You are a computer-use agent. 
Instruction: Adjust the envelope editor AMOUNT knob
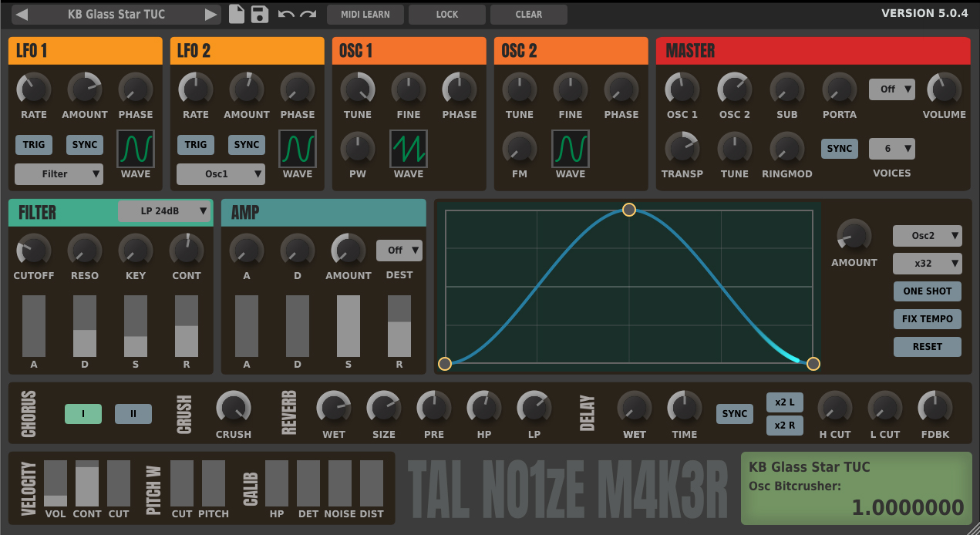pyautogui.click(x=854, y=237)
